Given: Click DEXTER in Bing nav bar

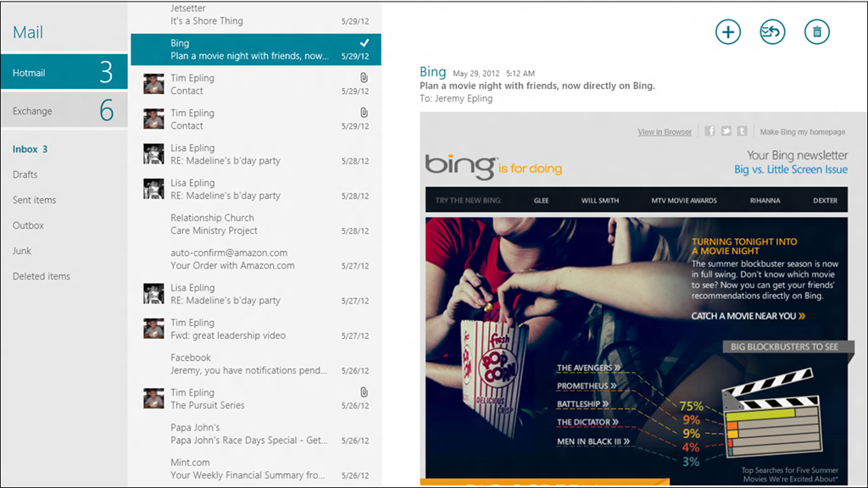Looking at the screenshot, I should point(825,201).
